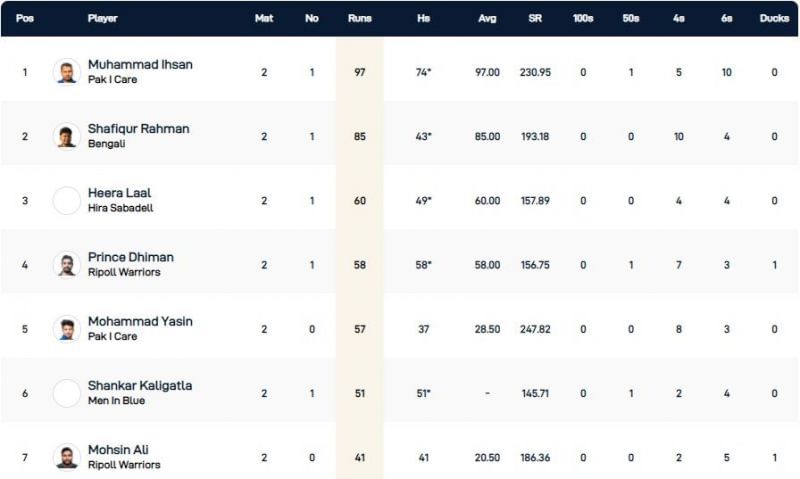This screenshot has width=800, height=479.
Task: Sort by Avg column header
Action: [x=487, y=18]
